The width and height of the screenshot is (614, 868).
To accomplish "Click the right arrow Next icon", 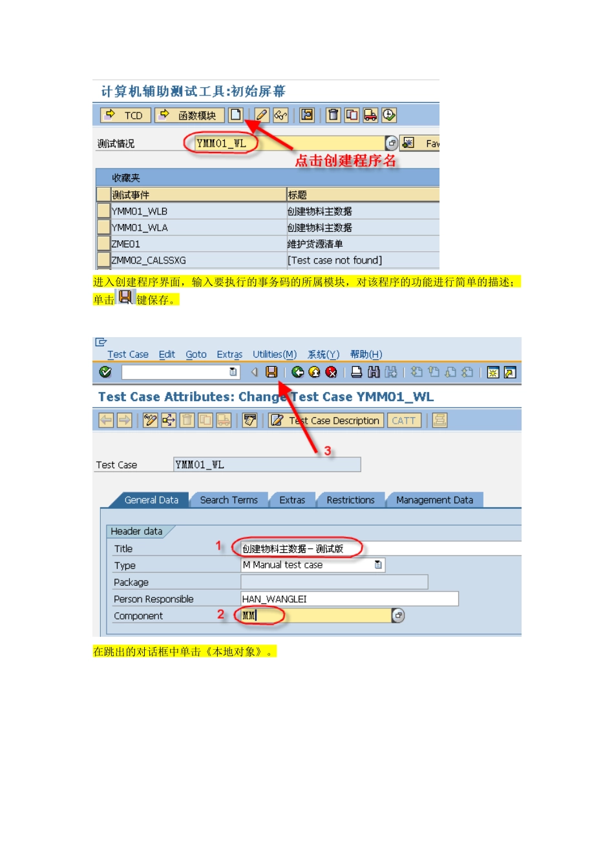I will (x=125, y=420).
